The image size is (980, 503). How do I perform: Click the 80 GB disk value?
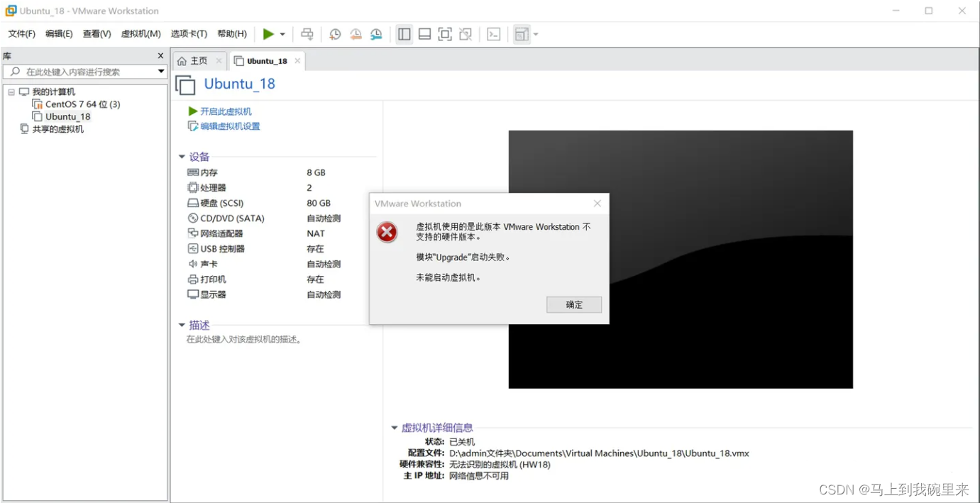tap(319, 203)
